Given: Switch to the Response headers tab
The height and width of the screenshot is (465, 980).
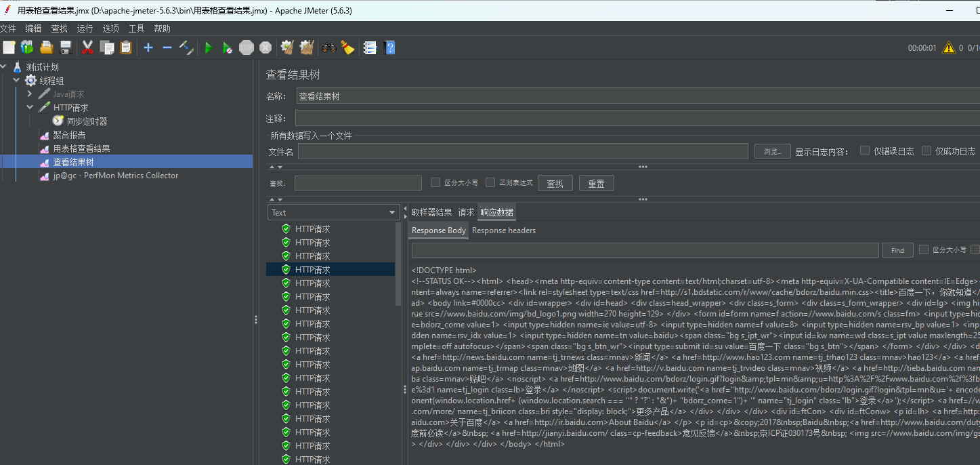Looking at the screenshot, I should [504, 230].
